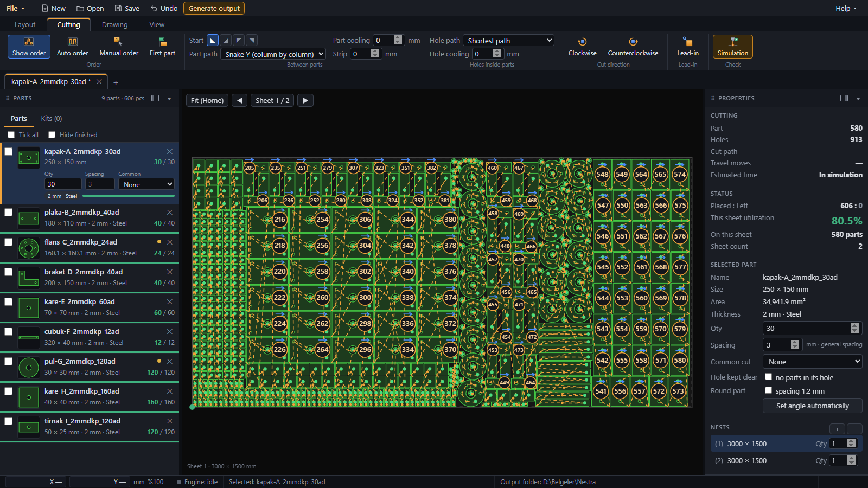
Task: Switch to the Layout tab
Action: coord(25,25)
